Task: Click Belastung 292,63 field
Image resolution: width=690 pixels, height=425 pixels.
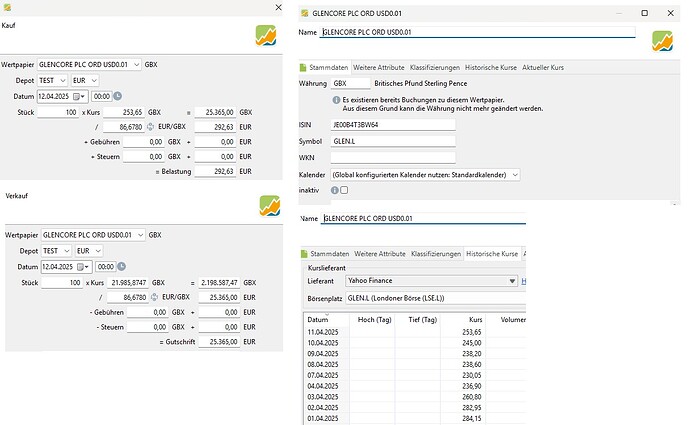Action: point(215,171)
